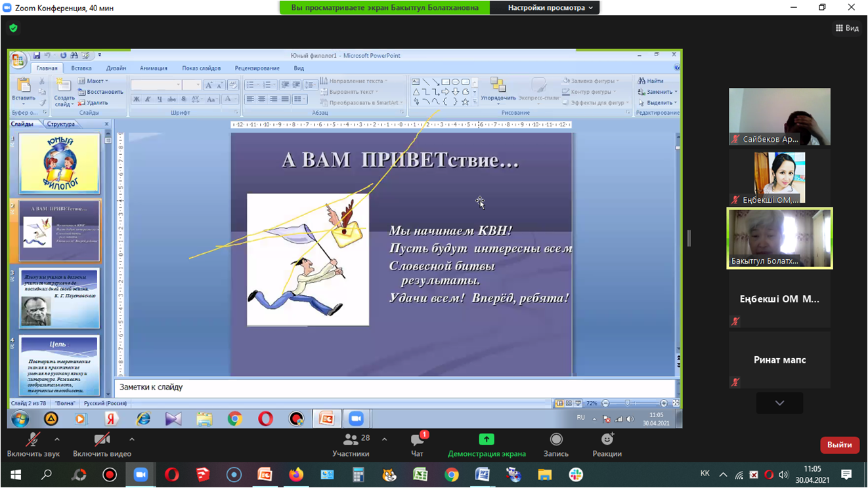Open the Windows notification center icon
Viewport: 868px width, 488px height.
pyautogui.click(x=846, y=474)
